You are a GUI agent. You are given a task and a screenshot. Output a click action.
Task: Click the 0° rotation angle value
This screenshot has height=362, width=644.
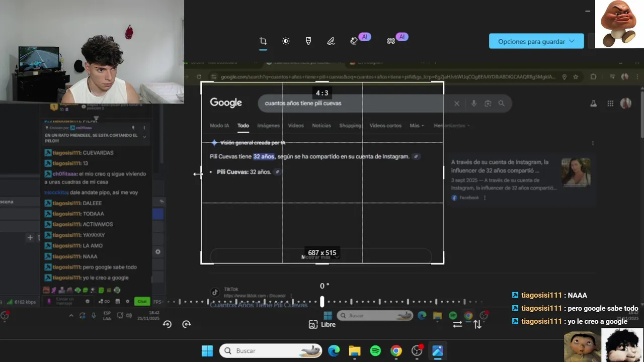(x=325, y=286)
